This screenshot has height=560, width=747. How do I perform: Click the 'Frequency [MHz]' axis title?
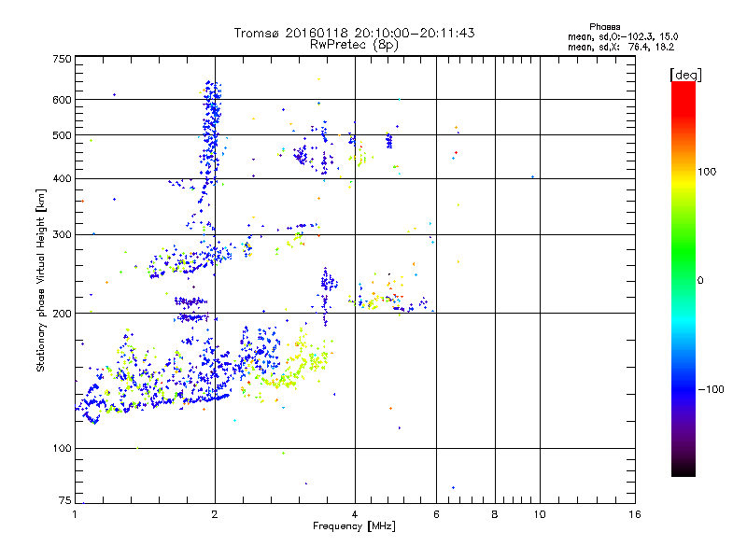coord(354,526)
